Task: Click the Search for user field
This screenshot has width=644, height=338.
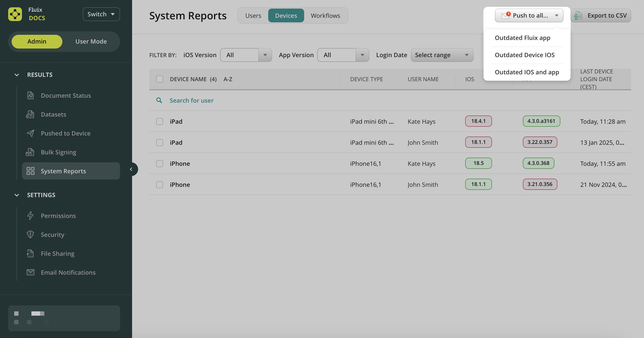Action: [191, 100]
